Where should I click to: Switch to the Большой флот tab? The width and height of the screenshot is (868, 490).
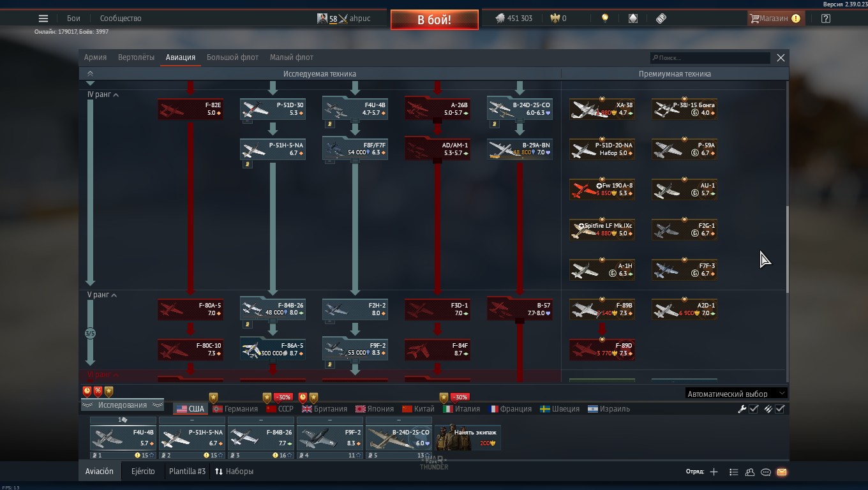point(232,57)
